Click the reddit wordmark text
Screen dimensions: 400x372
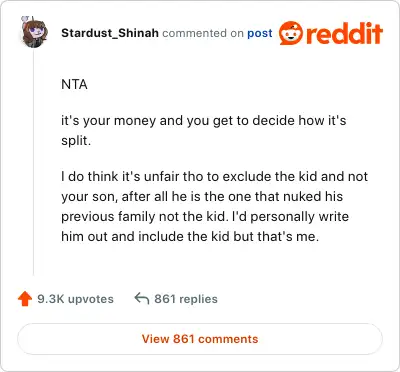[x=344, y=33]
